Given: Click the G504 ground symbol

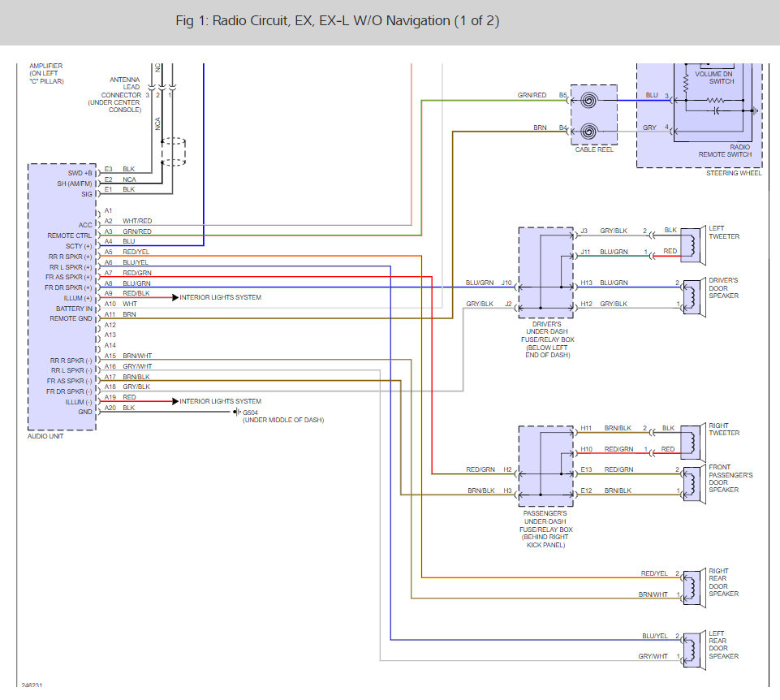Looking at the screenshot, I should coord(237,412).
